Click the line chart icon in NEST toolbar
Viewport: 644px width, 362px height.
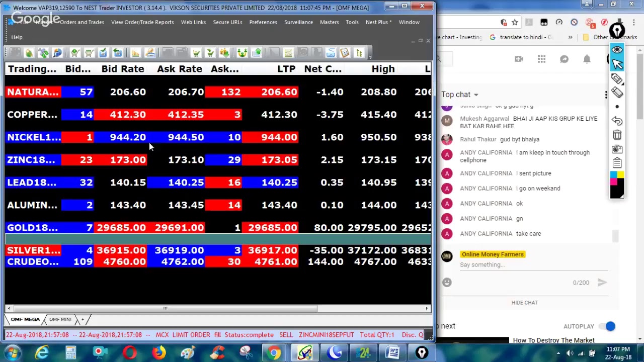(x=288, y=53)
